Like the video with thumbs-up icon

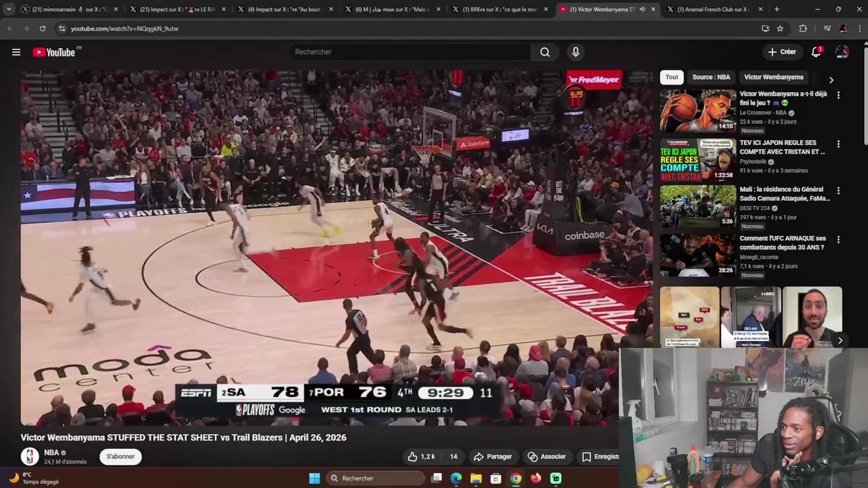[420, 457]
